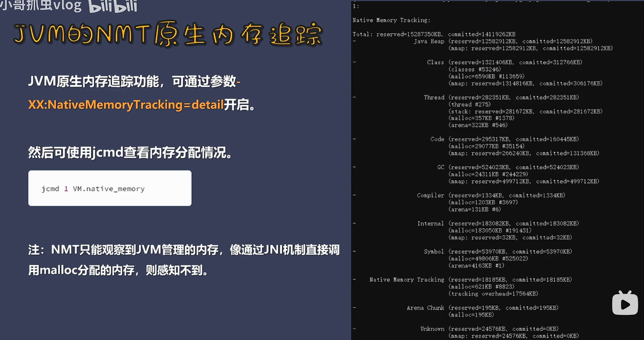Click the Symbol section label

point(434,251)
